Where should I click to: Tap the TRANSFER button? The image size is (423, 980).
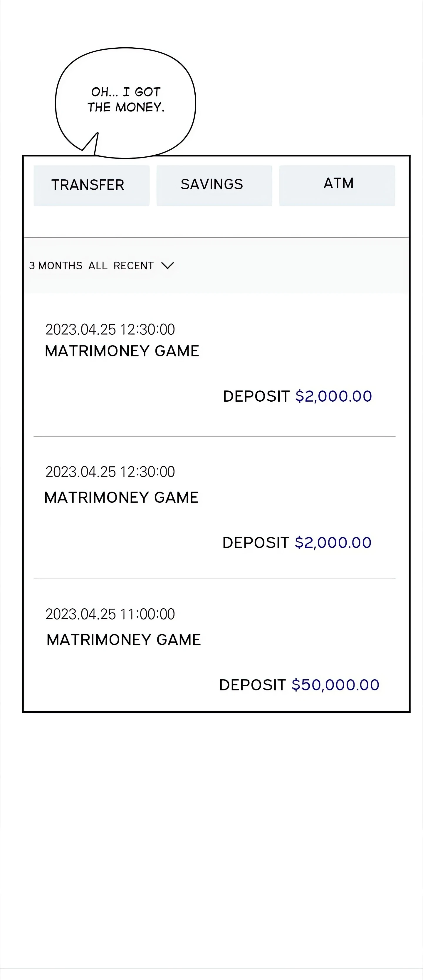(91, 185)
